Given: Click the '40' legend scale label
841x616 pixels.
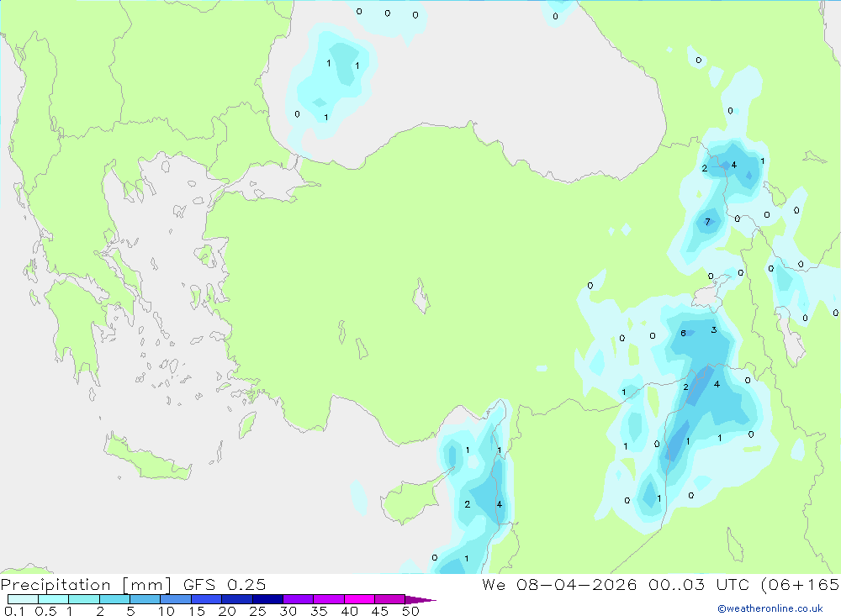Looking at the screenshot, I should tap(349, 611).
